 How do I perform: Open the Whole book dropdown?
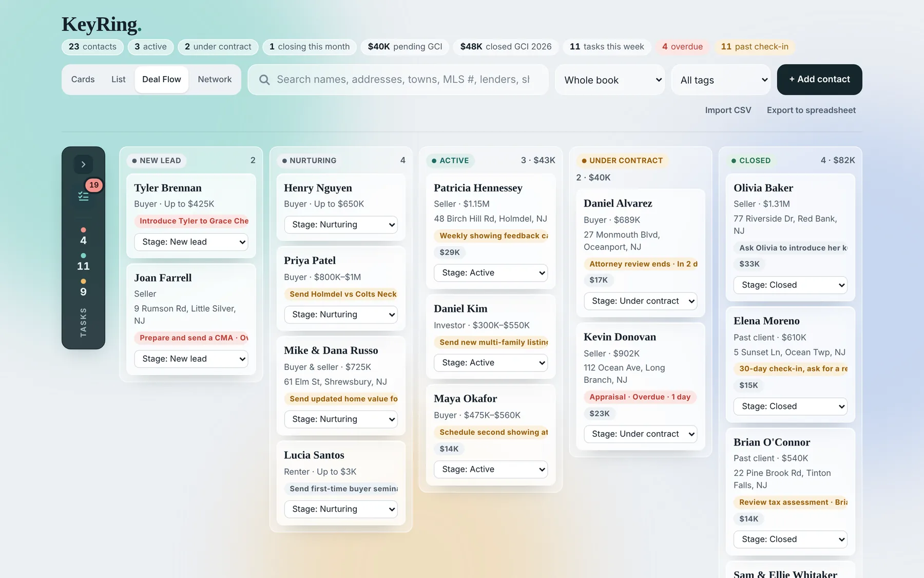pyautogui.click(x=610, y=80)
